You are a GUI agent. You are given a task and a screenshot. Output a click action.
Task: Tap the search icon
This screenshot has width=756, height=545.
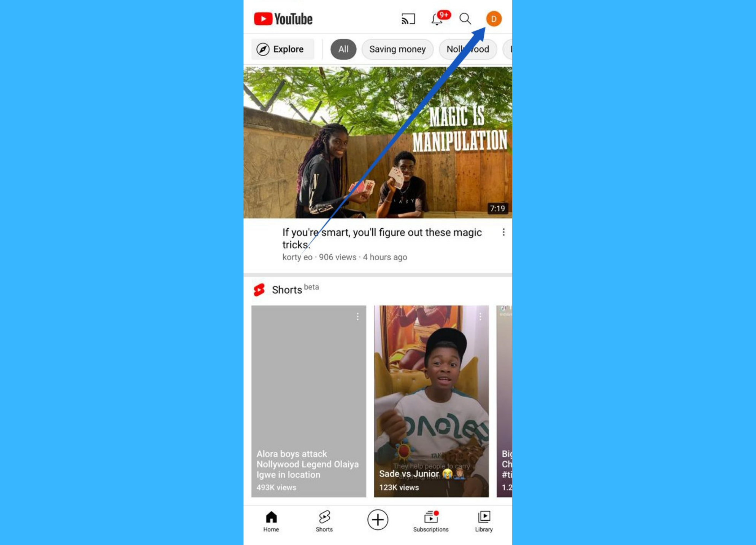(465, 18)
